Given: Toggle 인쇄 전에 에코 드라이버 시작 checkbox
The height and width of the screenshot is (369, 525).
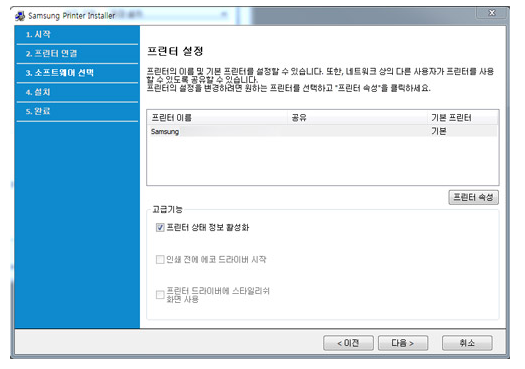Looking at the screenshot, I should point(160,260).
